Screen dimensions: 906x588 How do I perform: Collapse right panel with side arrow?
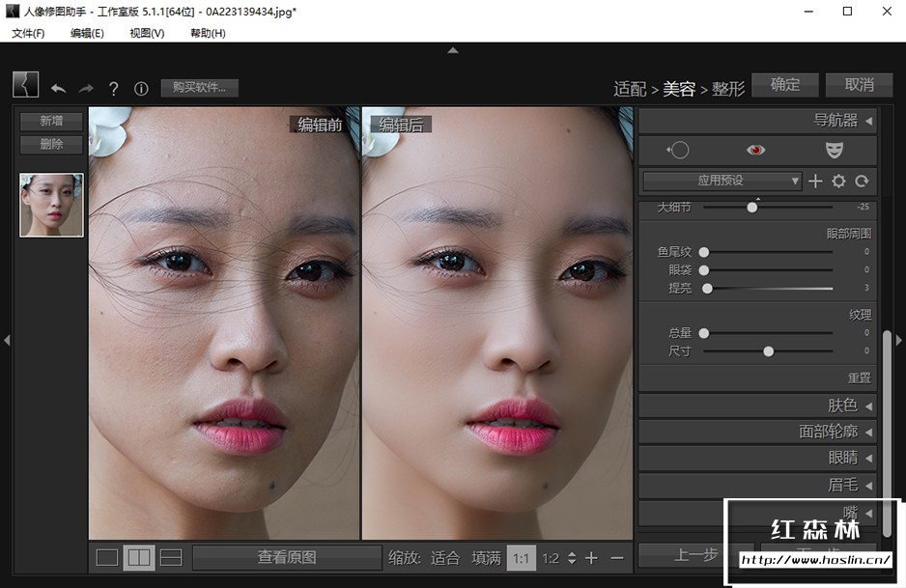(x=899, y=341)
